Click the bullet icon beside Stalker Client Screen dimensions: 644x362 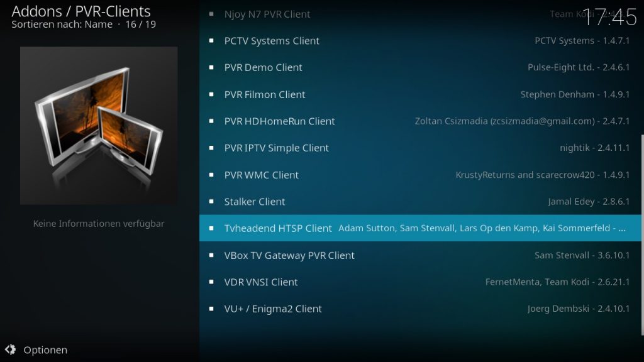pos(211,202)
